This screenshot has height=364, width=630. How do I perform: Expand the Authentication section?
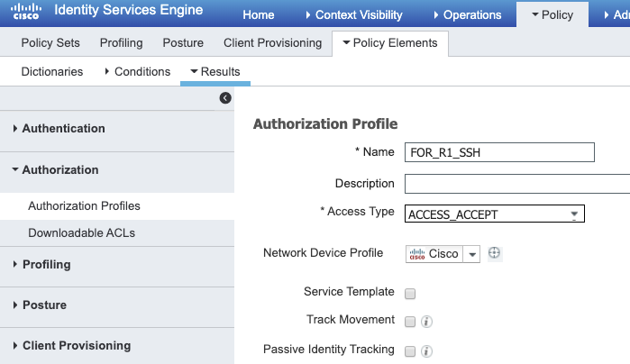[63, 129]
